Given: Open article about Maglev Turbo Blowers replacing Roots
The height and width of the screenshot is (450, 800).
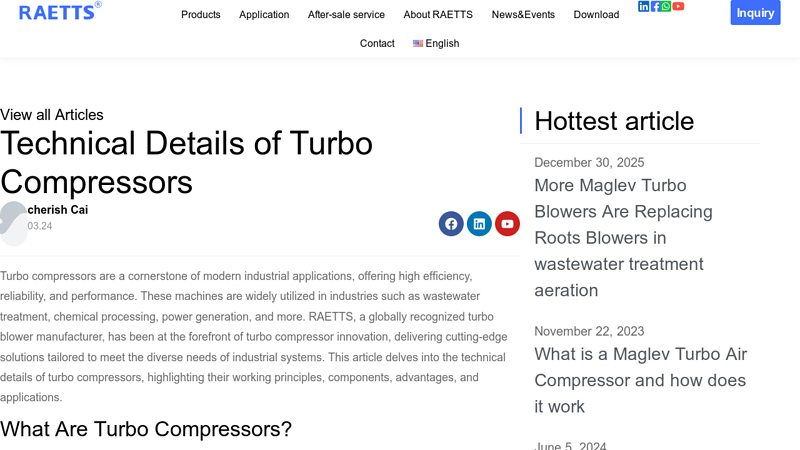Looking at the screenshot, I should point(623,238).
